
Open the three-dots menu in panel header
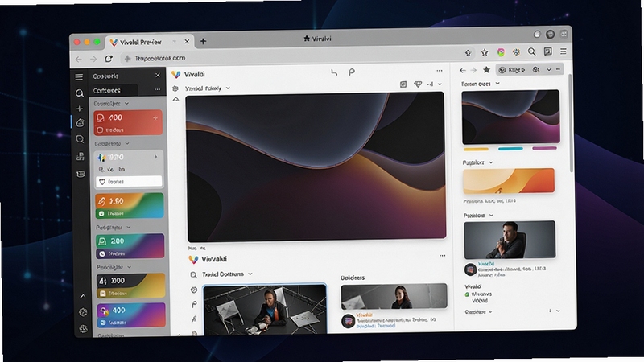pos(157,89)
